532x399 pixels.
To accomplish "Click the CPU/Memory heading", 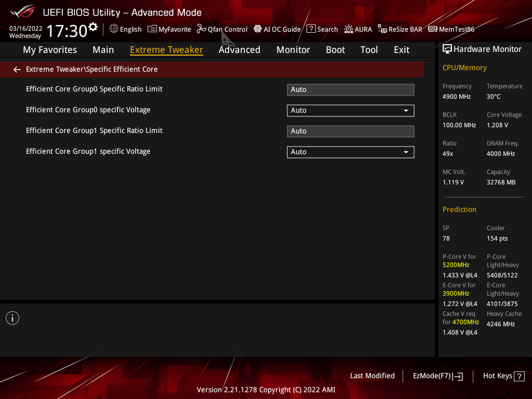I will pyautogui.click(x=464, y=68).
